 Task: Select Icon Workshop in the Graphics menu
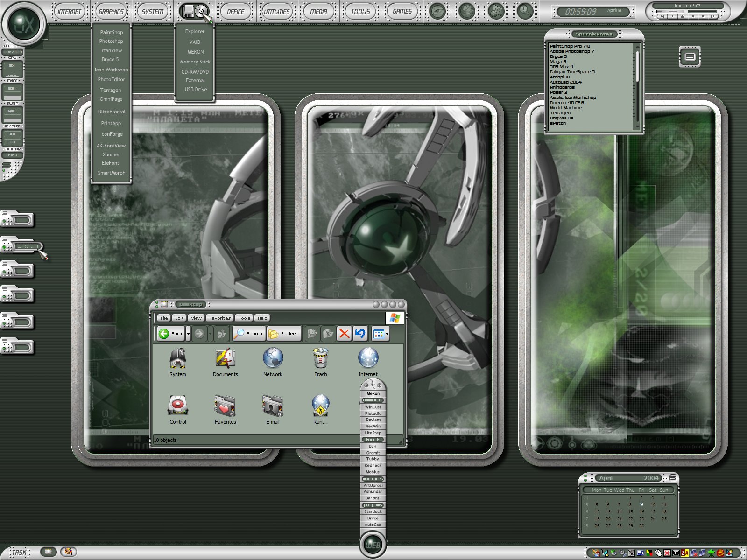[x=111, y=70]
